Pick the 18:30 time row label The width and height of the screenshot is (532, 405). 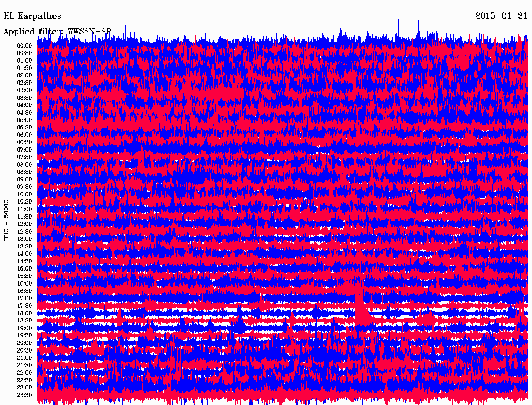[24, 321]
